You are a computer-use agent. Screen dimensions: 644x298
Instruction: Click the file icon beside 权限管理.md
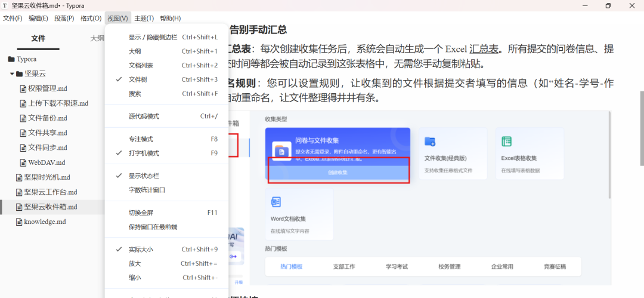23,88
